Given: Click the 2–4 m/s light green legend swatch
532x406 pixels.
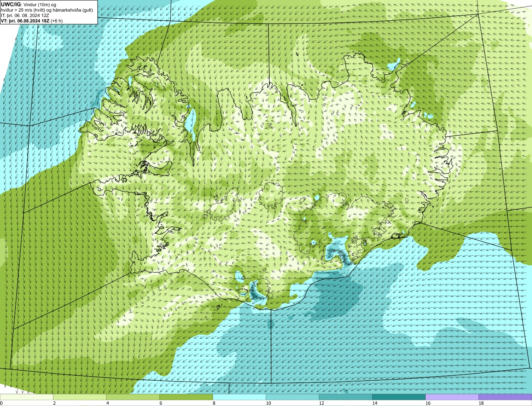Looking at the screenshot, I should point(80,397).
